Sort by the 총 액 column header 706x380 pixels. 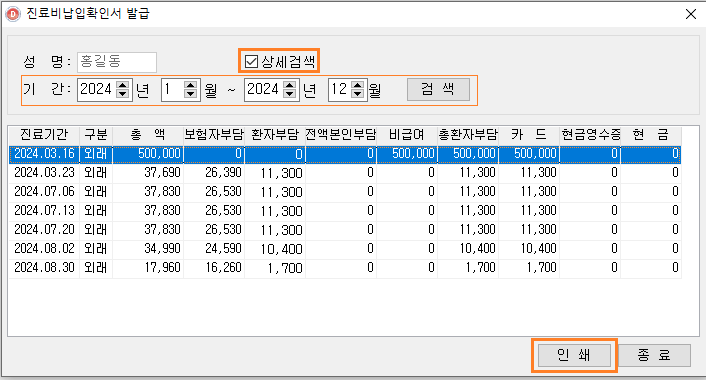(148, 135)
